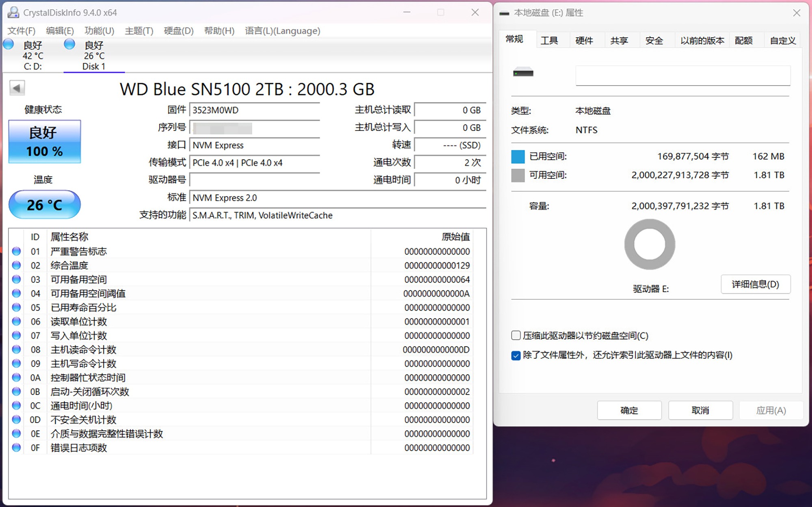Open the 硬盘(D) disk menu
The height and width of the screenshot is (507, 812).
click(x=178, y=31)
